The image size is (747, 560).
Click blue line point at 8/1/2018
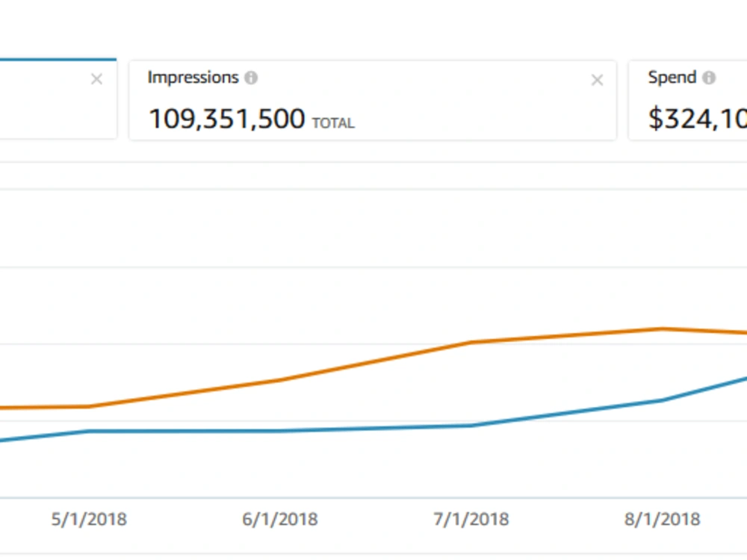(662, 400)
